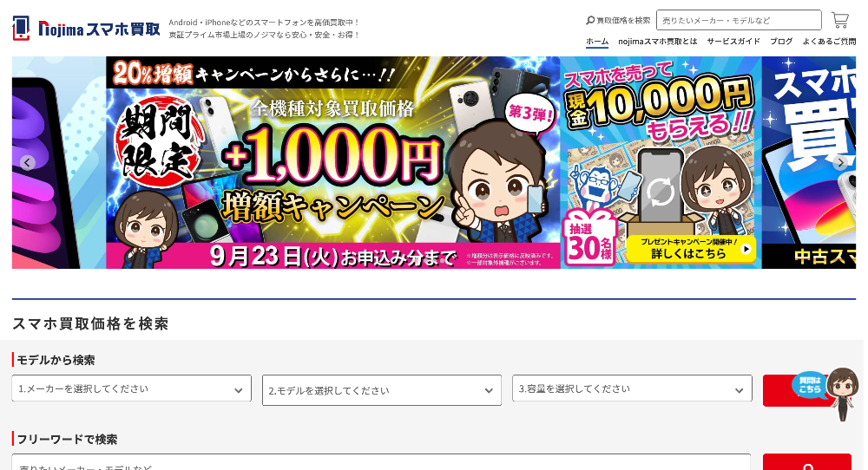868x470 pixels.
Task: Open the ブログ link
Action: click(782, 42)
